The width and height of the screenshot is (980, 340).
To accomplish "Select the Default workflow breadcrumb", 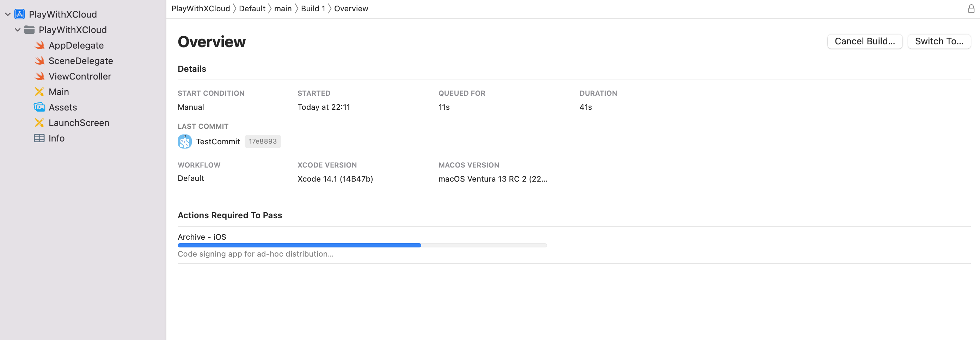I will click(x=251, y=8).
